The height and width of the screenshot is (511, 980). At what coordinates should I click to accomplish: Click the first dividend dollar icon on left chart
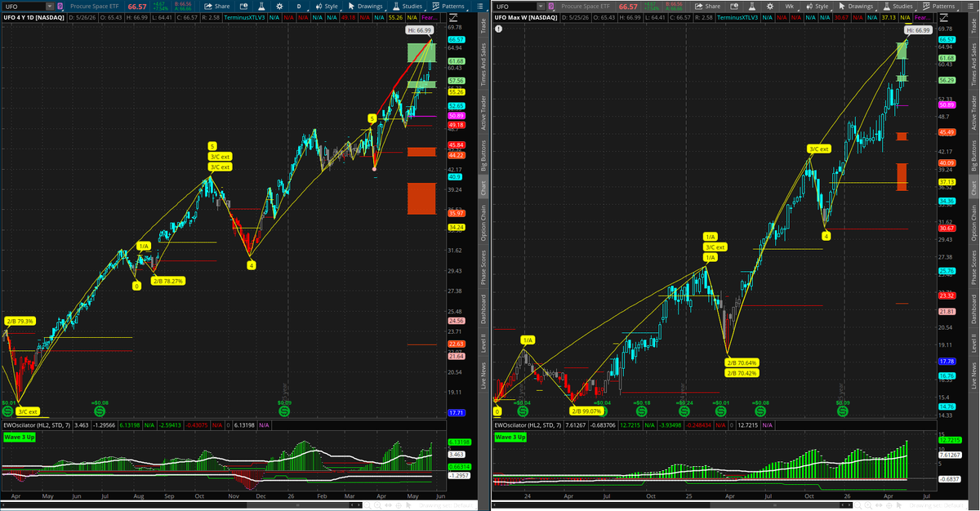click(x=7, y=411)
